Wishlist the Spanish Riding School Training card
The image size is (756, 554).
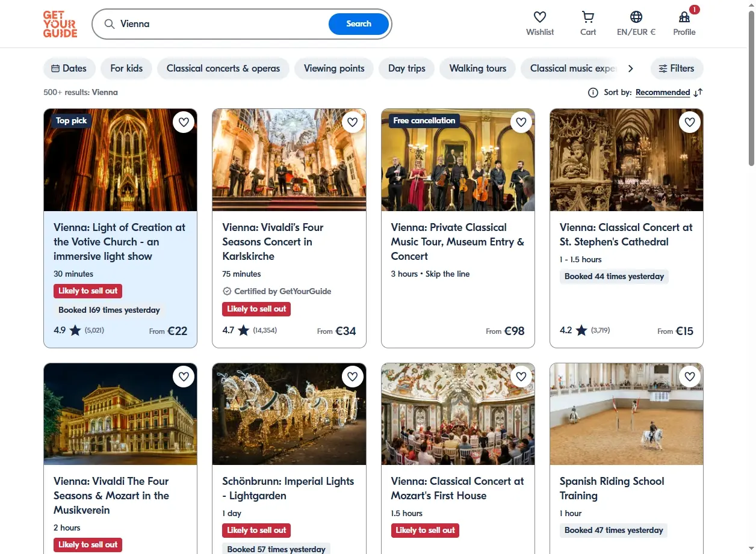pyautogui.click(x=690, y=377)
